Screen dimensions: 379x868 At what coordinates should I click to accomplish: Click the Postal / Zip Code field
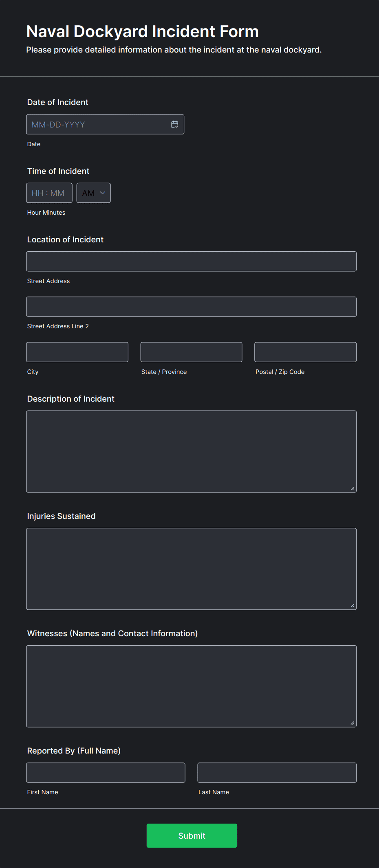[x=305, y=352]
